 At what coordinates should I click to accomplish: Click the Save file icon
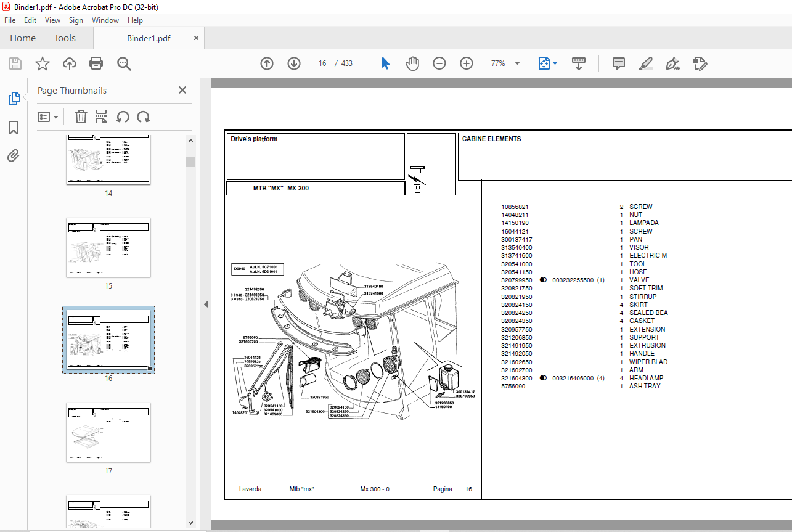15,63
